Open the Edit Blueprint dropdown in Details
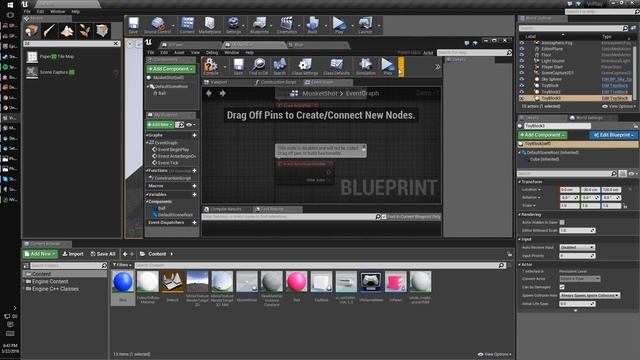Screen dimensions: 640x360 tap(613, 135)
